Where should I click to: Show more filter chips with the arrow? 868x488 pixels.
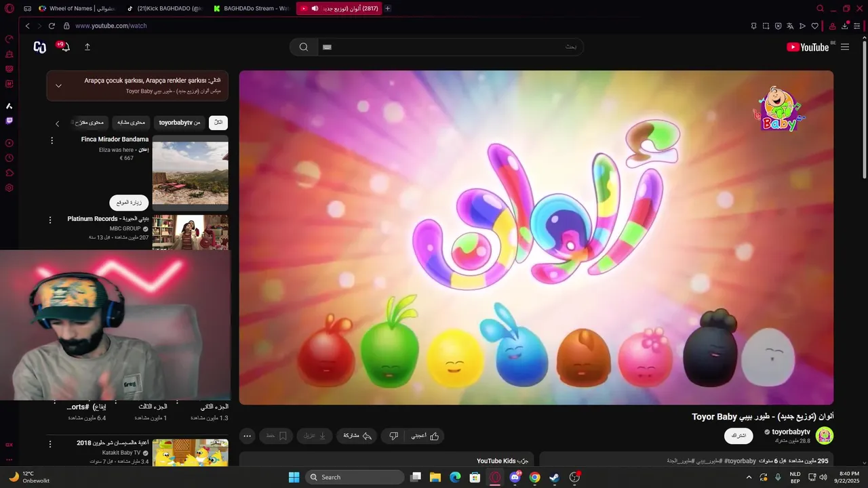58,123
